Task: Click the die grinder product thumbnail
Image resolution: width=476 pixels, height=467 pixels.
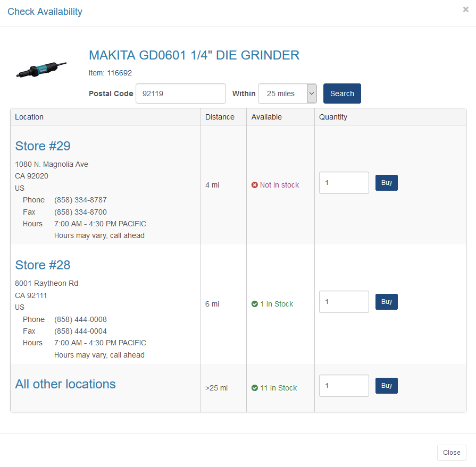Action: point(41,70)
